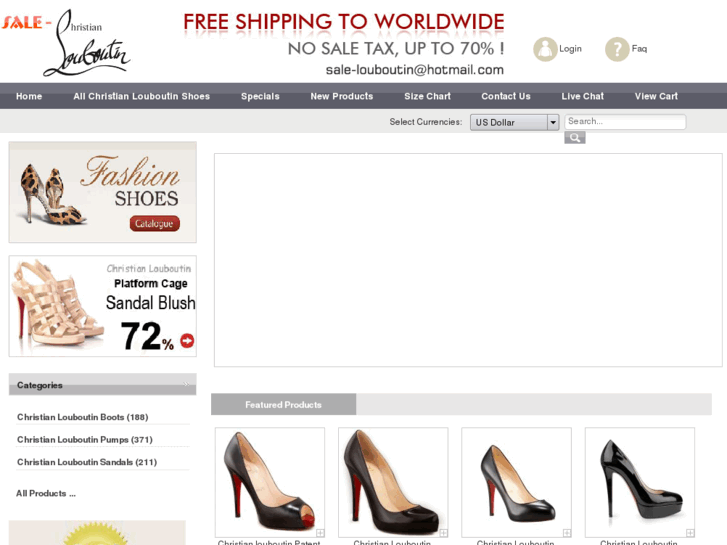Viewport: 727px width, 545px height.
Task: Click the Platform Cage Sandal Blush banner
Action: tap(102, 306)
